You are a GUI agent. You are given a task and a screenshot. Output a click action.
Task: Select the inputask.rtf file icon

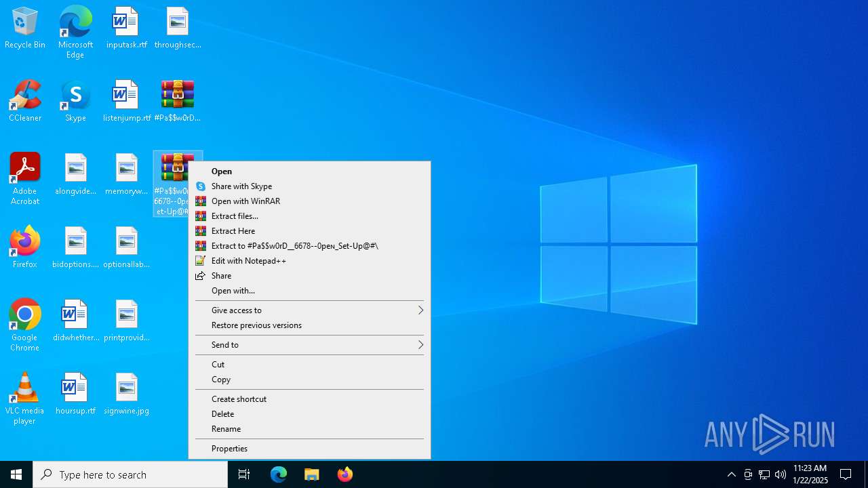126,28
